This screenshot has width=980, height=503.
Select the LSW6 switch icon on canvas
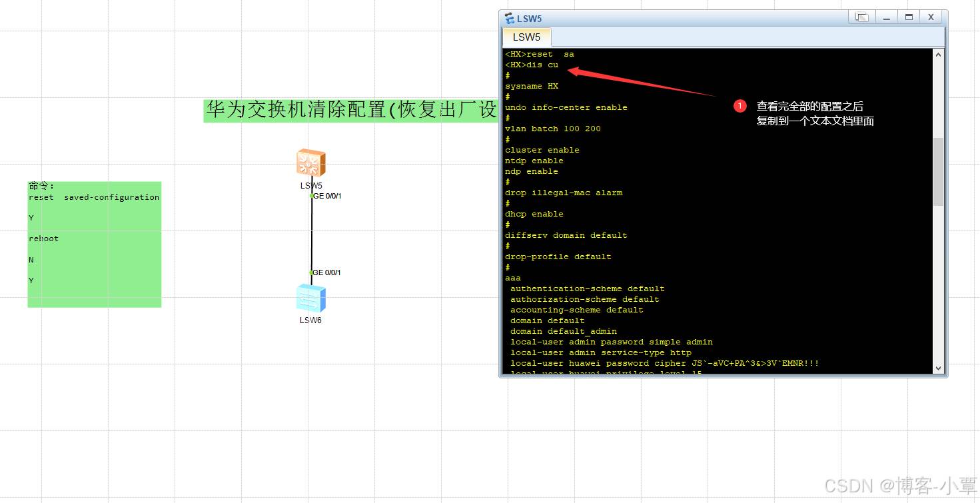311,298
